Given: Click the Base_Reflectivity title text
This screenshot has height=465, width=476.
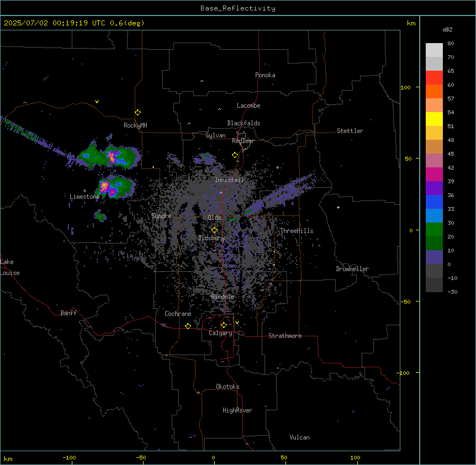Looking at the screenshot, I should click(238, 8).
